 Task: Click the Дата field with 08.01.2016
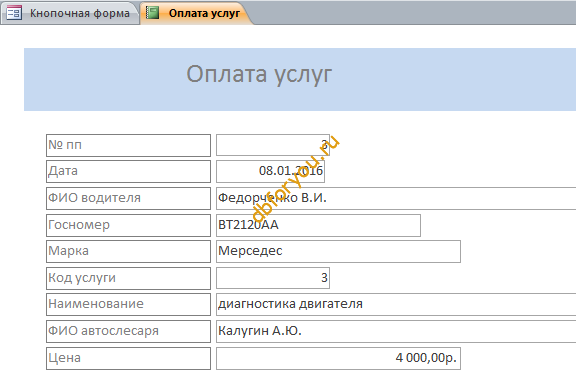pyautogui.click(x=270, y=171)
